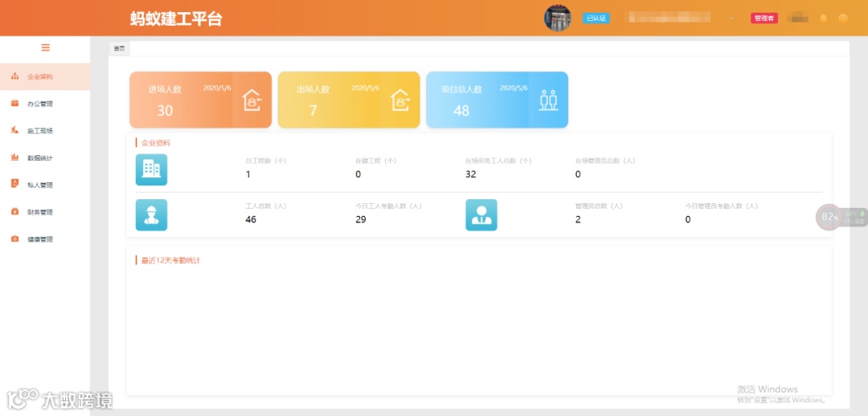Click the 今日工人考勤人数（人） label
The width and height of the screenshot is (868, 416).
coord(389,206)
